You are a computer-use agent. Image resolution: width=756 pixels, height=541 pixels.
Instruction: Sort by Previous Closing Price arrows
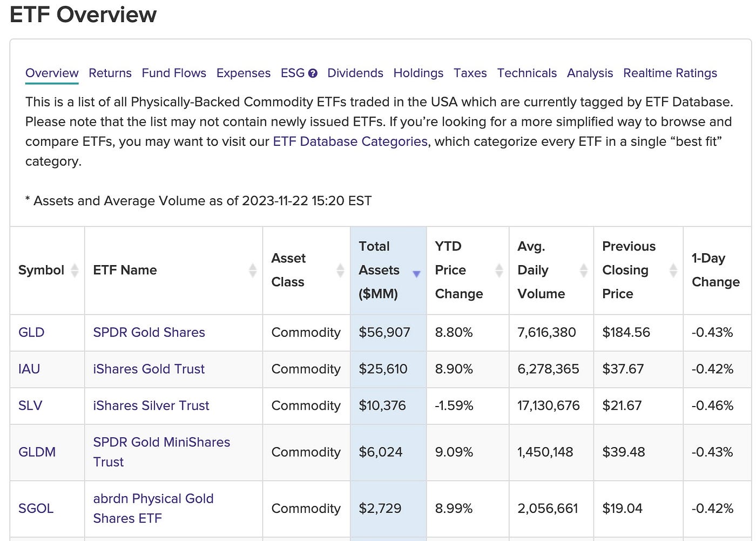[673, 270]
